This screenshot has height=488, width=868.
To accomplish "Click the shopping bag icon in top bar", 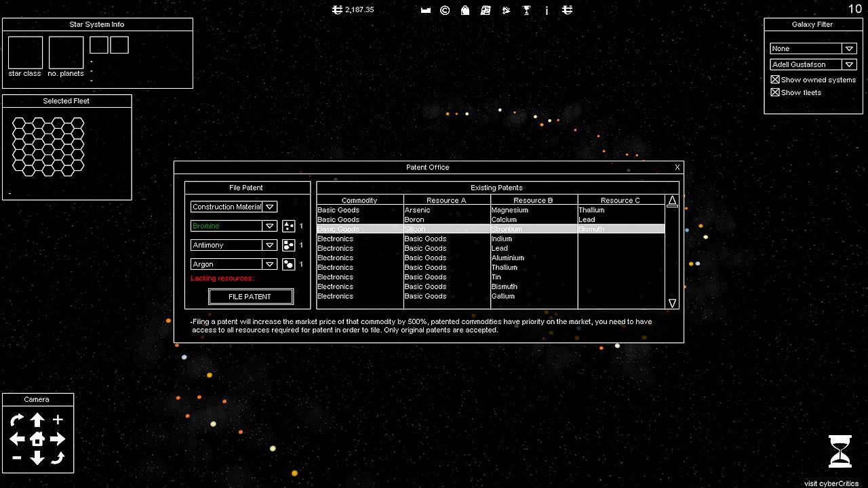I will click(x=465, y=10).
